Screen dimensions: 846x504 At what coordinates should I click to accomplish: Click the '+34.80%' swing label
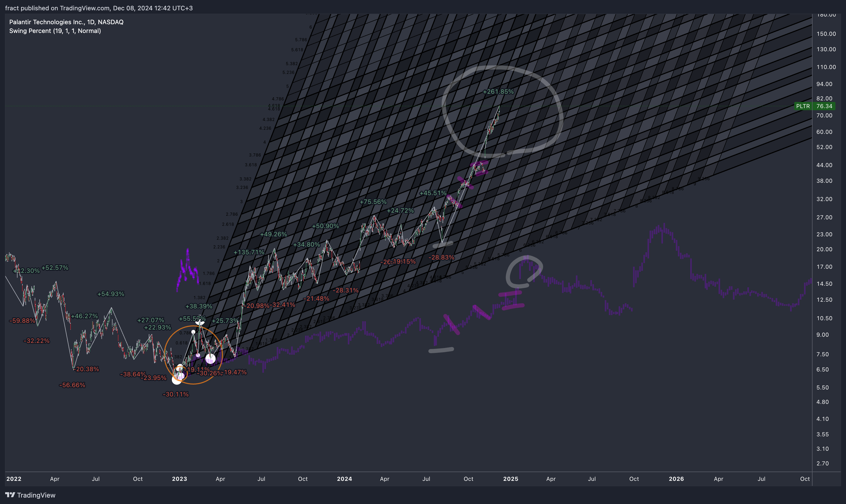pyautogui.click(x=306, y=245)
